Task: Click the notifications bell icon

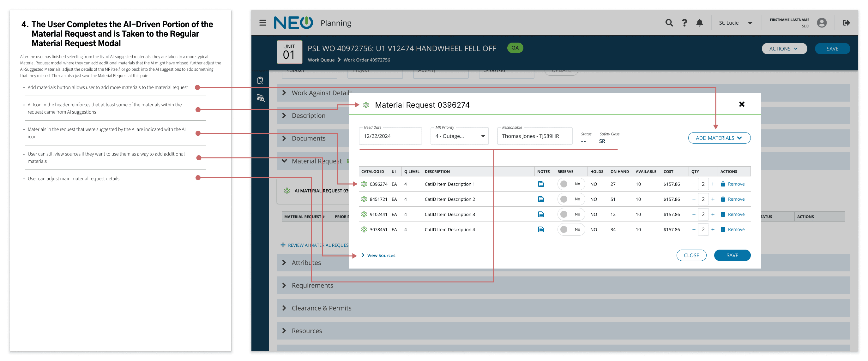Action: point(700,23)
